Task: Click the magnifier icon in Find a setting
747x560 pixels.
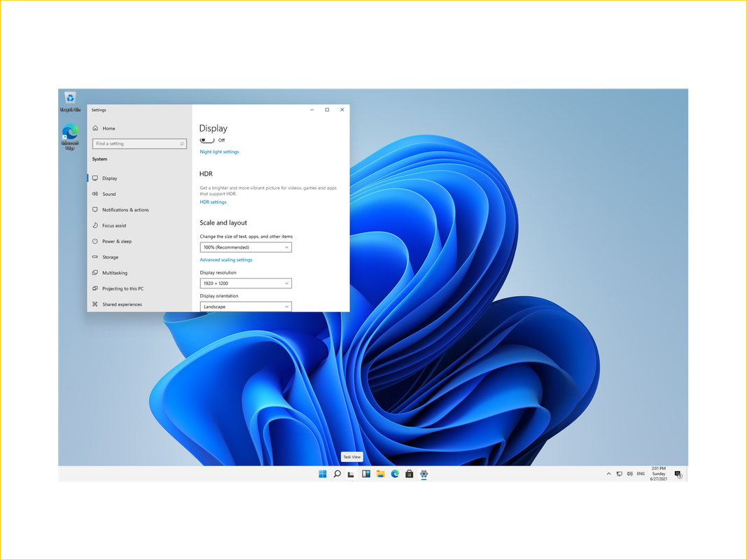Action: (x=182, y=143)
